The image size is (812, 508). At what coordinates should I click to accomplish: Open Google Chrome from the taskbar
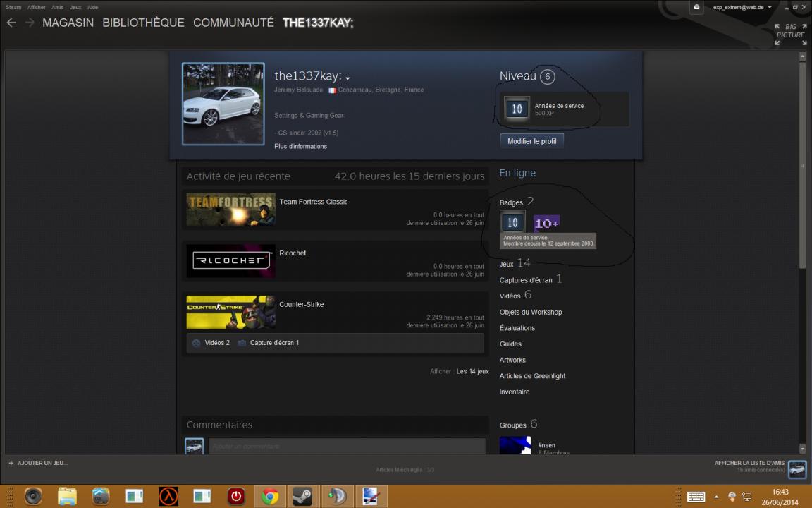coord(269,497)
